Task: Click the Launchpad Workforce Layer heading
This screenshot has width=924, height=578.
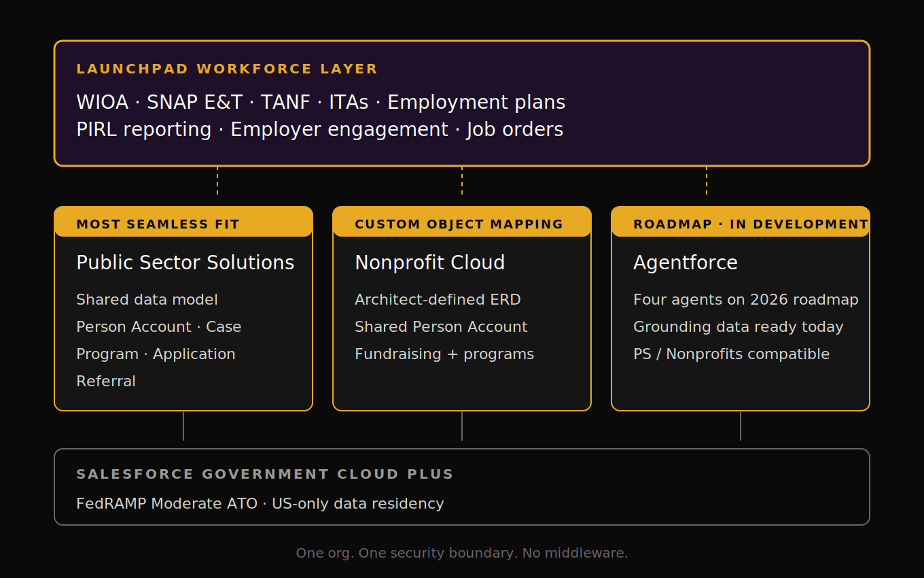Action: (x=227, y=69)
